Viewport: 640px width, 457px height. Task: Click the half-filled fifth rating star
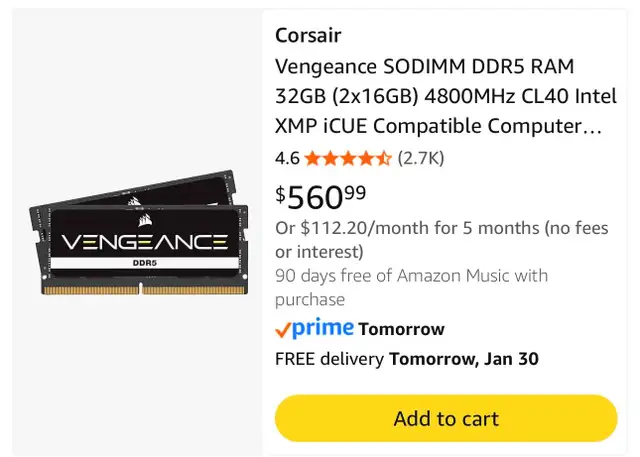point(384,158)
